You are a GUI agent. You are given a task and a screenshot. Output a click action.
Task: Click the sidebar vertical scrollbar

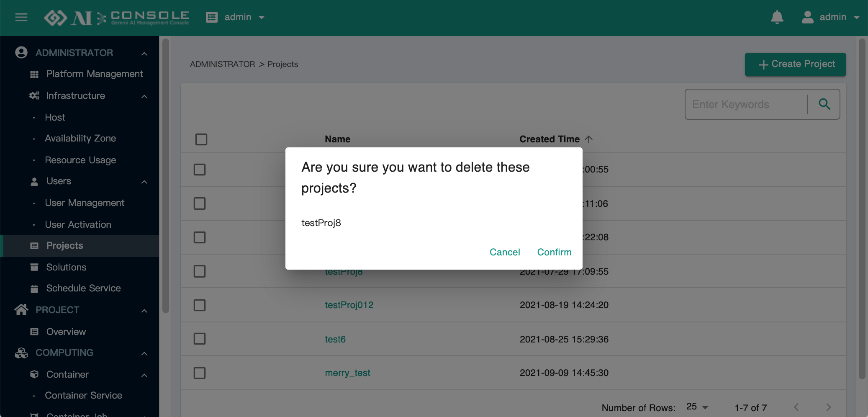coord(166,176)
